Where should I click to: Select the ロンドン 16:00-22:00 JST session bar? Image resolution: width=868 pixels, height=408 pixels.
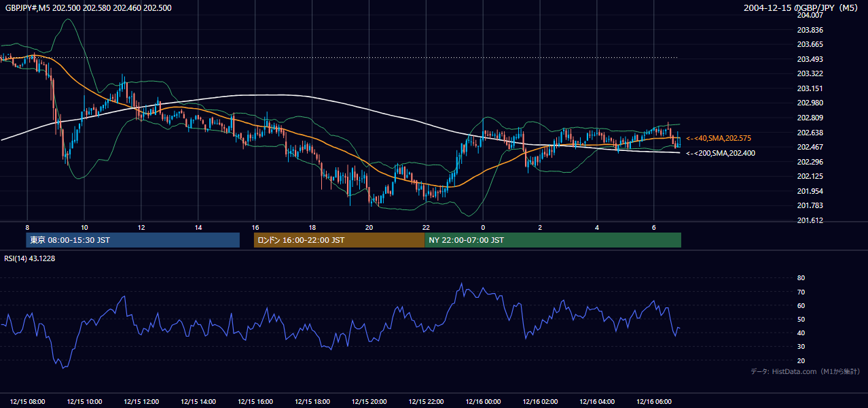click(x=339, y=240)
